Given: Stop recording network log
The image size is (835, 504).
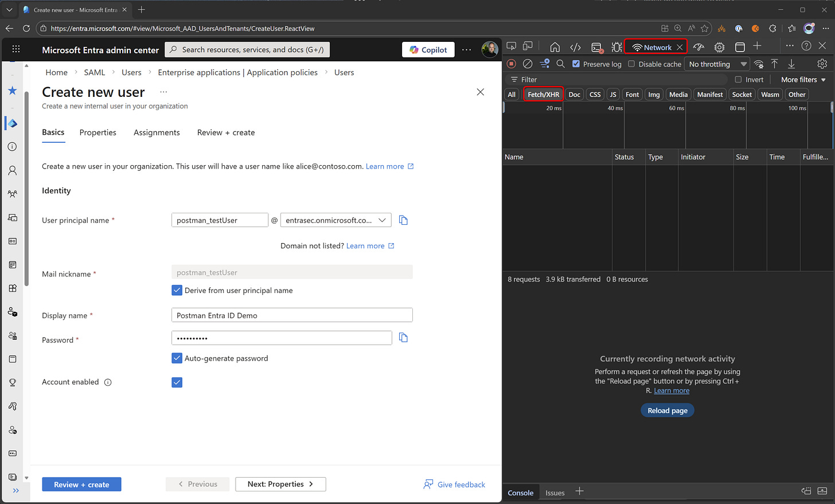Looking at the screenshot, I should (512, 64).
